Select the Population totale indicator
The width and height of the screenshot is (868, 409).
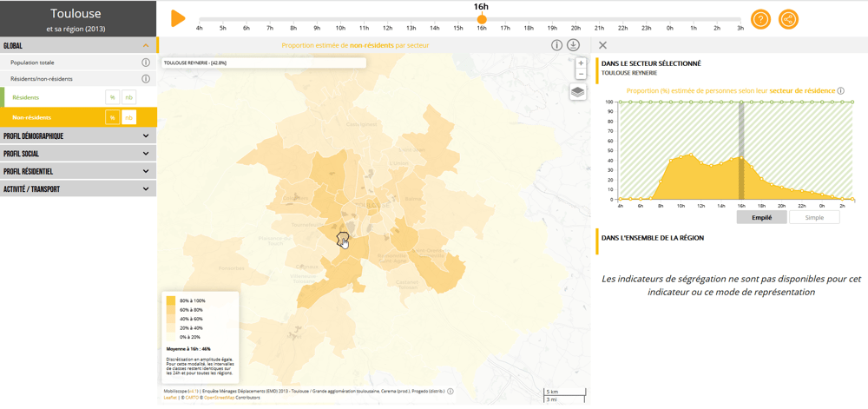point(32,63)
